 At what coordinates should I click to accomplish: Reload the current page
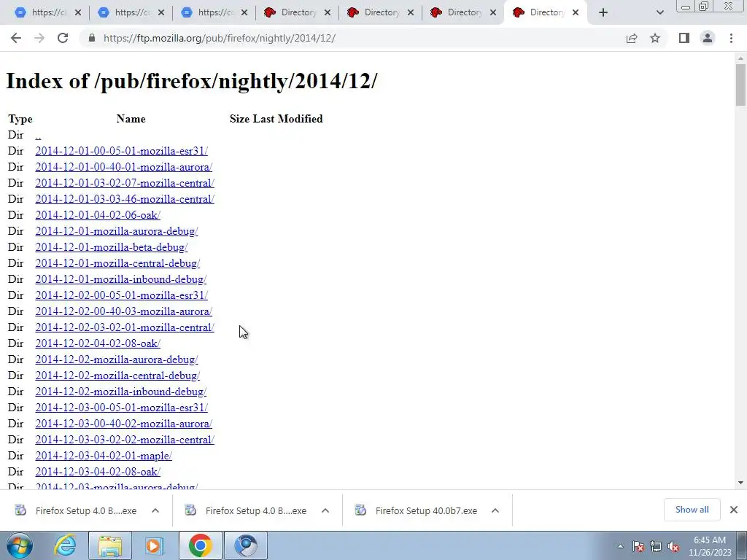click(63, 38)
